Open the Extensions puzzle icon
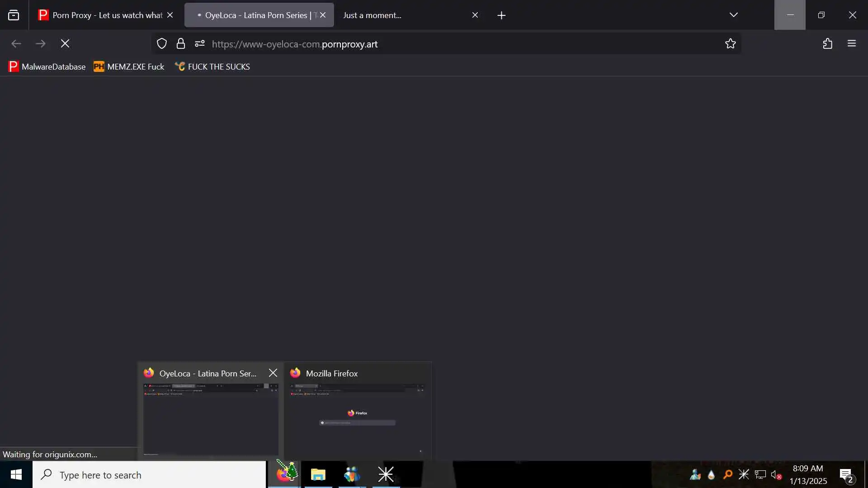This screenshot has height=488, width=868. pos(827,44)
